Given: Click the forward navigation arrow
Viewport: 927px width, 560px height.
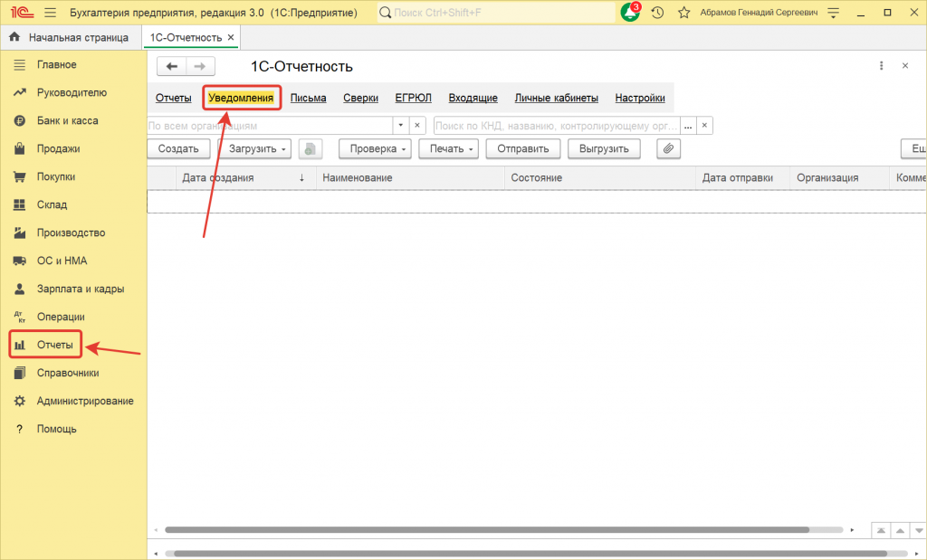Looking at the screenshot, I should [200, 66].
